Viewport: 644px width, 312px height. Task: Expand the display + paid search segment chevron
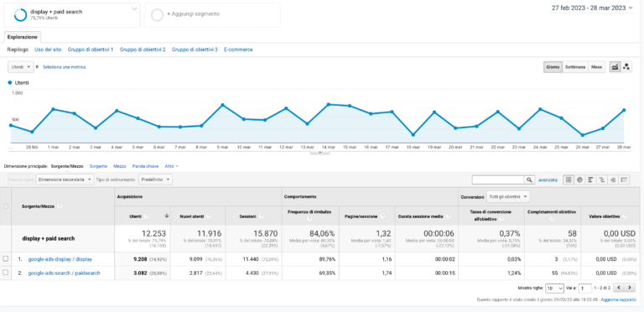[x=134, y=9]
